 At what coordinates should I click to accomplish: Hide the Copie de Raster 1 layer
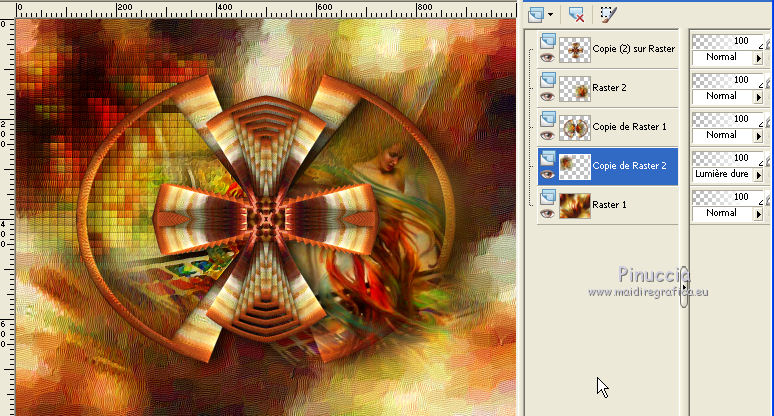click(x=547, y=135)
